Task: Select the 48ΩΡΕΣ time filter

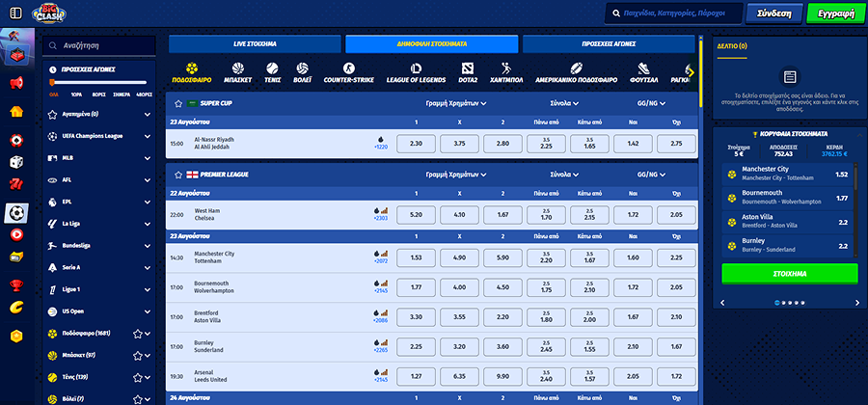Action: pyautogui.click(x=144, y=94)
